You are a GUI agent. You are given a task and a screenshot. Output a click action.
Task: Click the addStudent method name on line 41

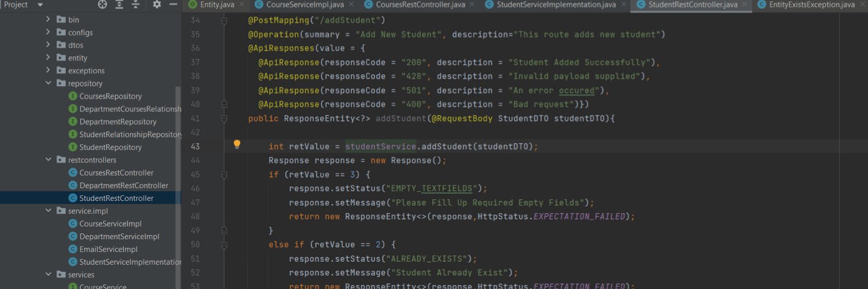point(402,118)
